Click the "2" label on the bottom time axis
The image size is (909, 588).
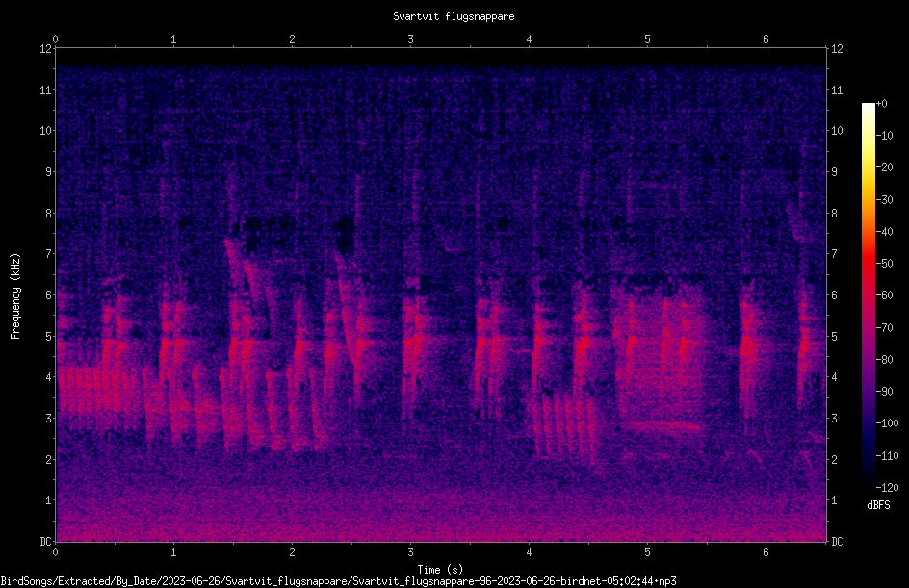click(x=292, y=552)
